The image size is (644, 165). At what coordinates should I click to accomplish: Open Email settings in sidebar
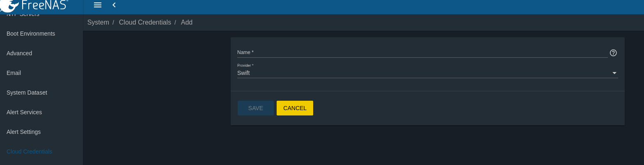point(14,73)
